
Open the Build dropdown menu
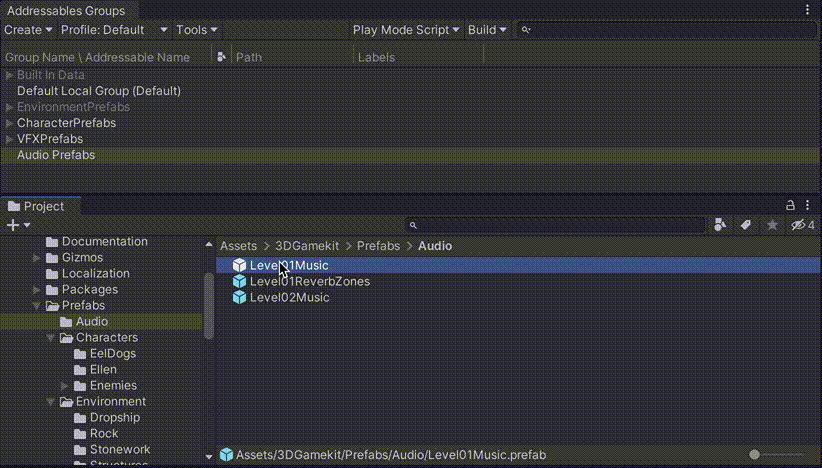487,30
